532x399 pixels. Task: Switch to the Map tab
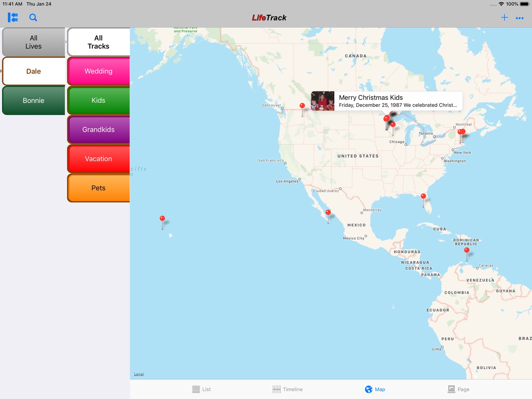[375, 389]
